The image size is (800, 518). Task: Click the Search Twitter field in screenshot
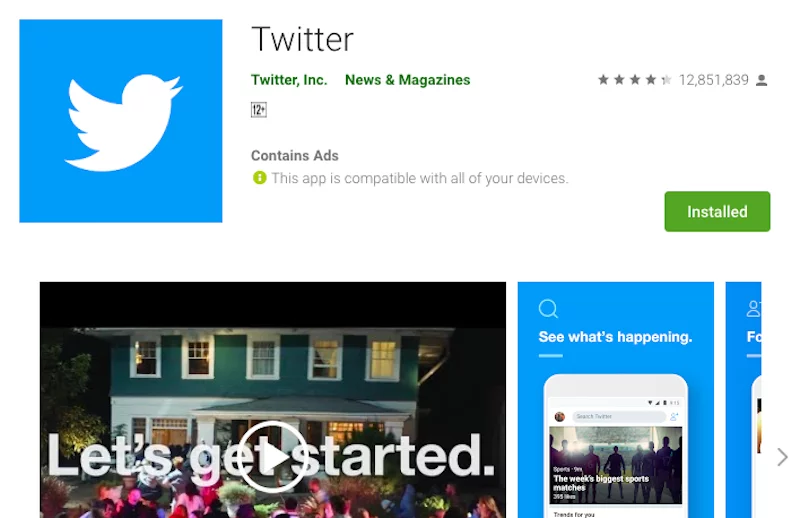(x=619, y=416)
